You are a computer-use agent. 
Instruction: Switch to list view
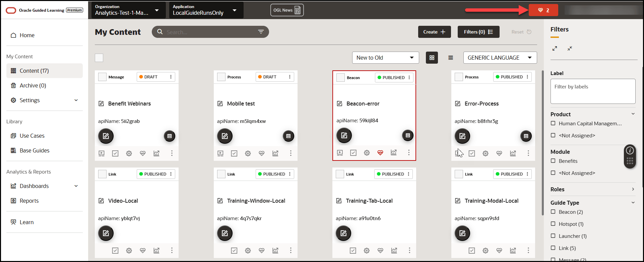tap(451, 58)
